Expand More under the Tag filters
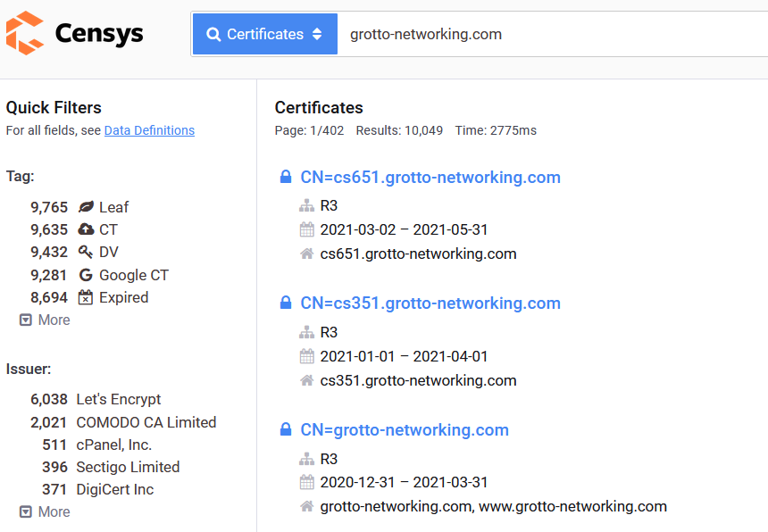768x532 pixels. coord(44,320)
